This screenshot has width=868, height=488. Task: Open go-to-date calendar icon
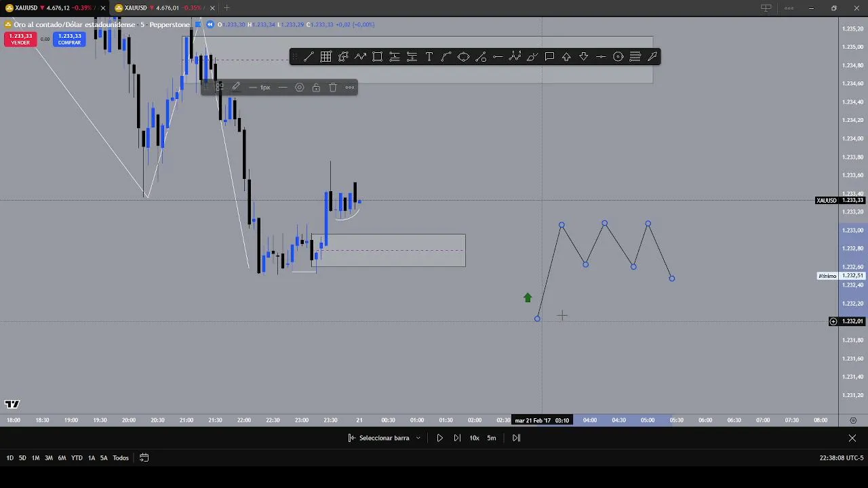click(x=144, y=458)
